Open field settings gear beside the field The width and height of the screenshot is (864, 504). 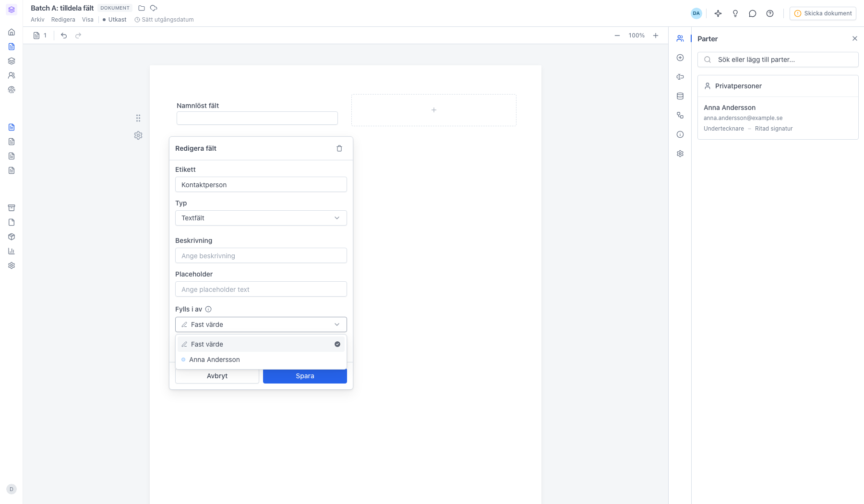(x=138, y=135)
